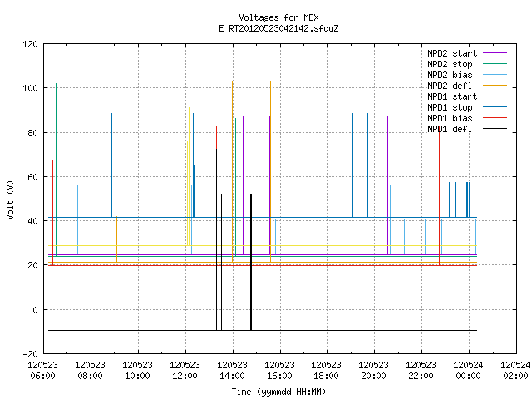Click the x-axis tick label "120524 02:00"
Image resolution: width=532 pixels, height=399 pixels.
[x=515, y=371]
